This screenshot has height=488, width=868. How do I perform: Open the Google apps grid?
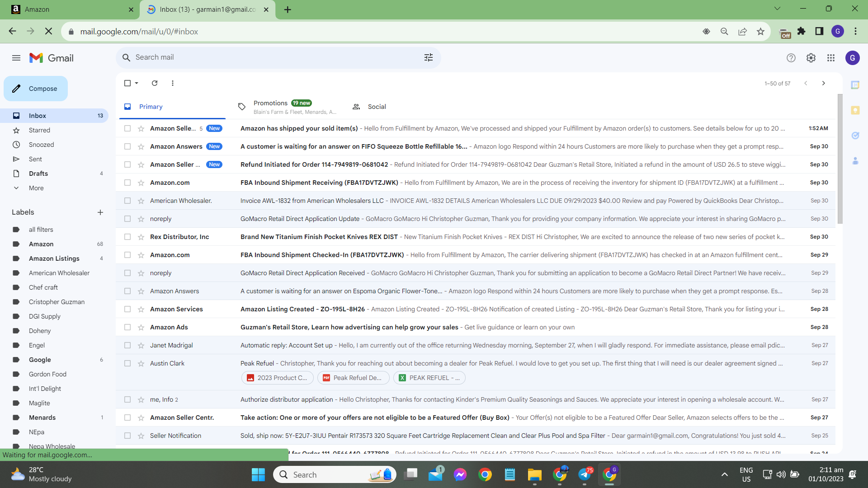pyautogui.click(x=831, y=58)
